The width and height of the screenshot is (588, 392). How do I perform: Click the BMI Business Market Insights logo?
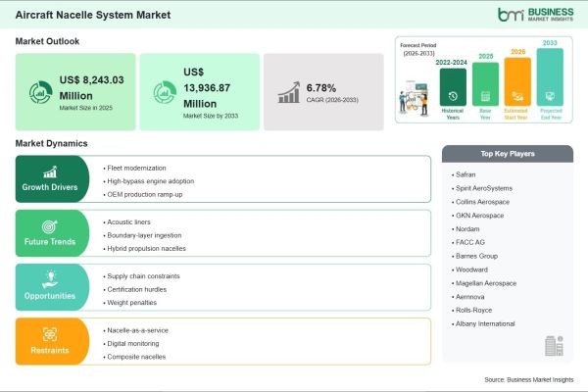pyautogui.click(x=535, y=15)
